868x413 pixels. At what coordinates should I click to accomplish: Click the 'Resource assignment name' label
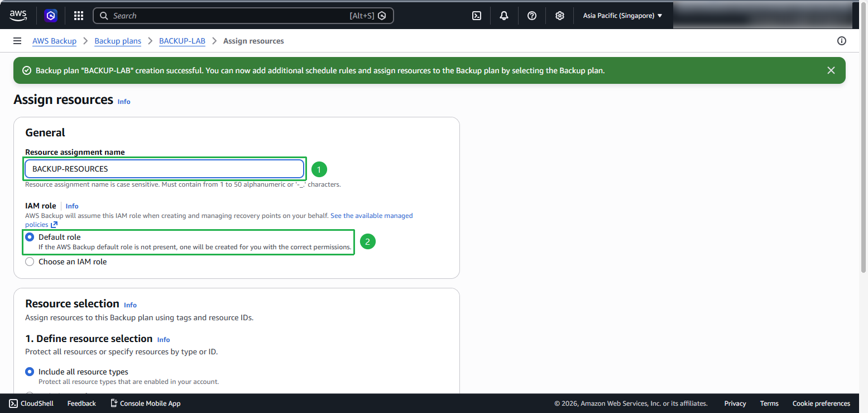pos(75,152)
